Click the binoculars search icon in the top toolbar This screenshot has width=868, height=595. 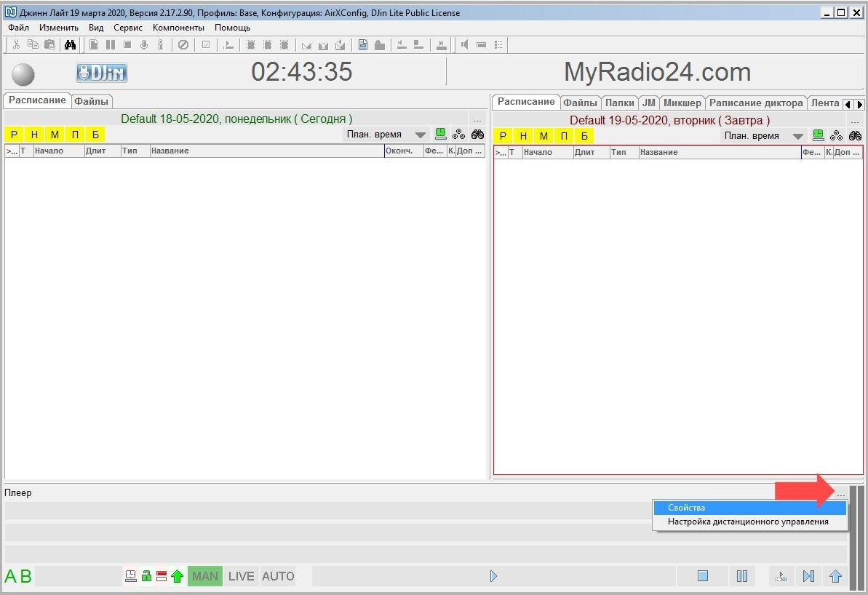point(70,45)
